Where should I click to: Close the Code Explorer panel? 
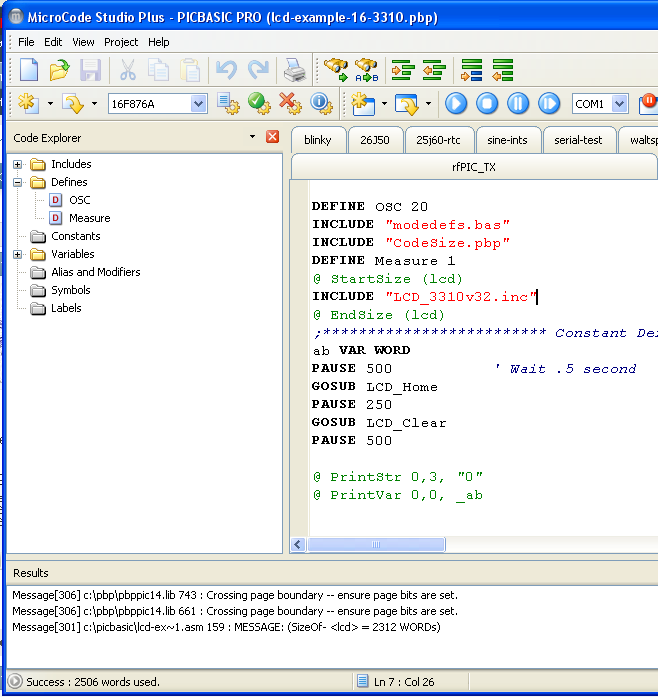pyautogui.click(x=272, y=137)
